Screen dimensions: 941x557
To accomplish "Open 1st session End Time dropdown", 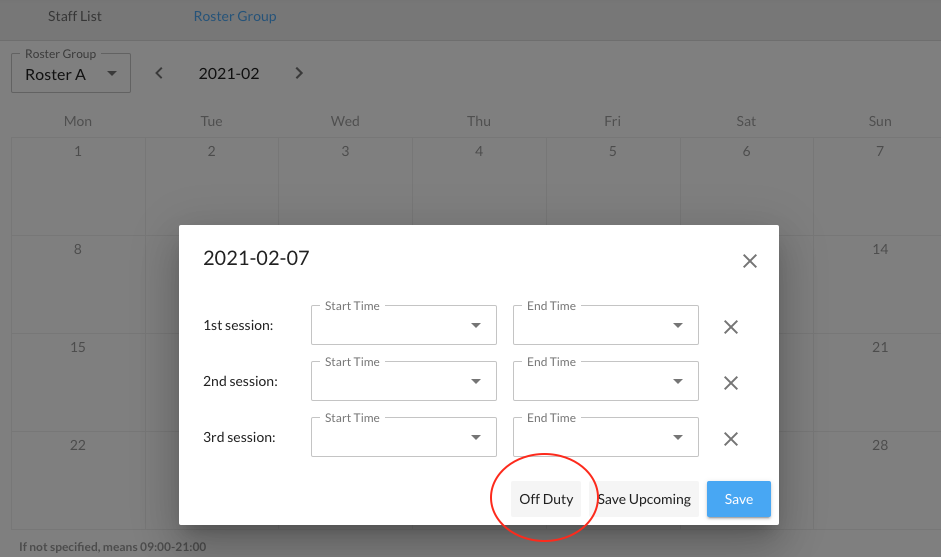I will (605, 326).
